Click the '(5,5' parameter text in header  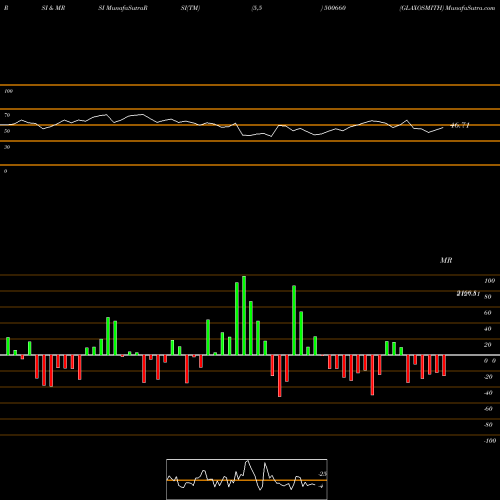(x=257, y=8)
